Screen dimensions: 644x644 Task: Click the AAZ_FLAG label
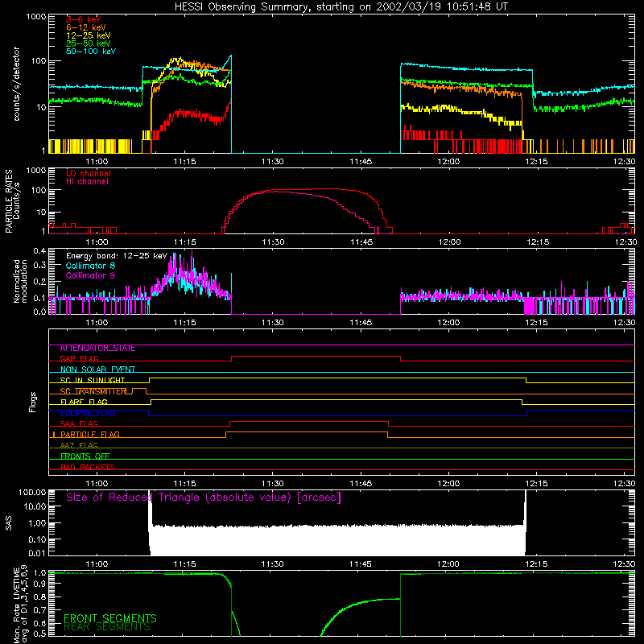(79, 446)
